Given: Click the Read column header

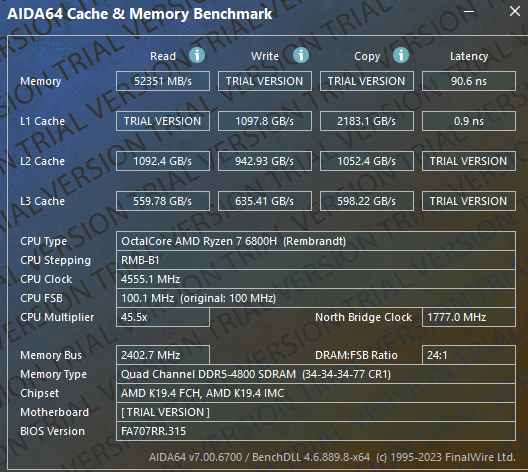Looking at the screenshot, I should 163,56.
